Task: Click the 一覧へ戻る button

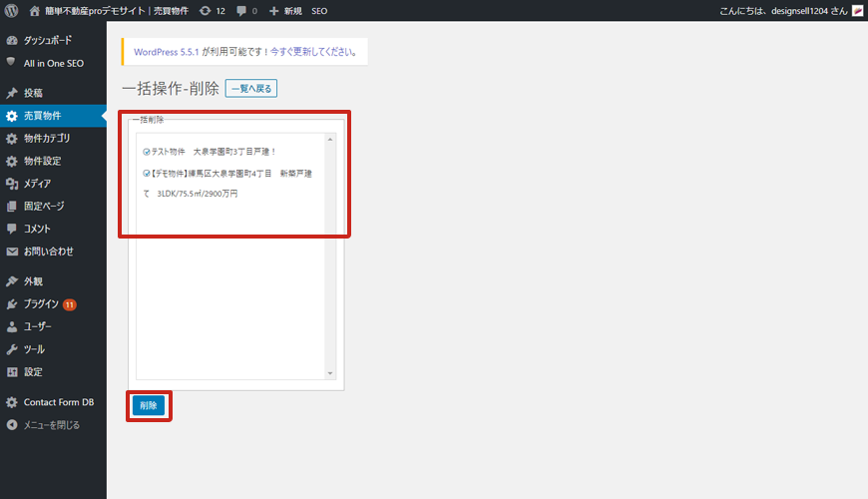Action: click(x=251, y=89)
